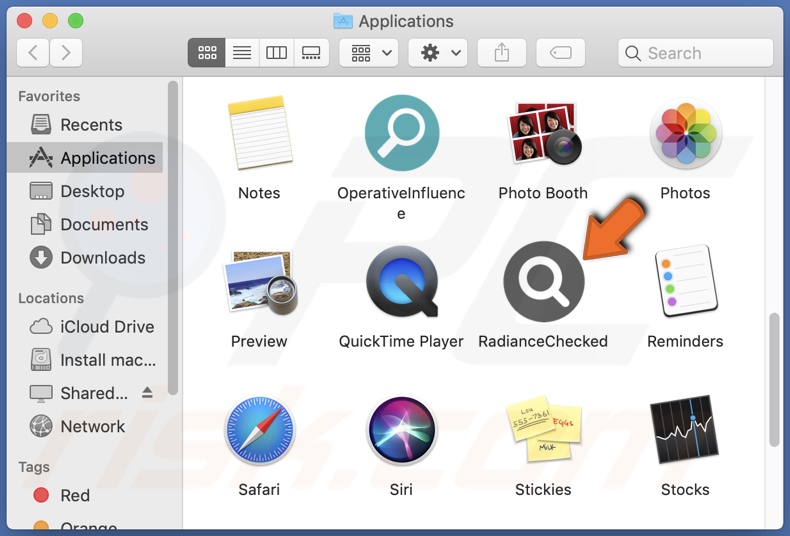Click the Applications folder title icon

343,21
